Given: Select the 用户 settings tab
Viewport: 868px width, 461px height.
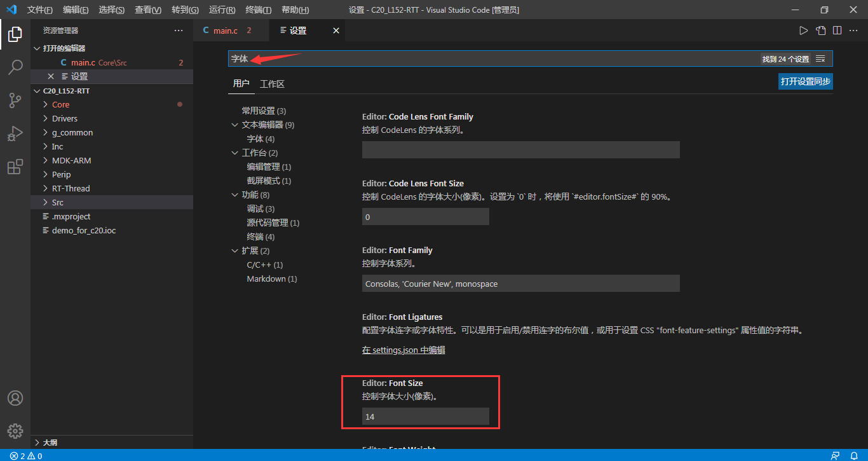Looking at the screenshot, I should pyautogui.click(x=241, y=84).
